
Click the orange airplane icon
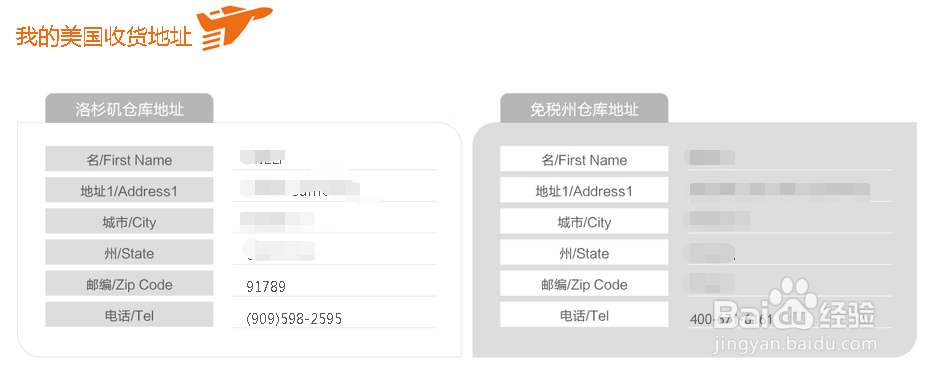pyautogui.click(x=234, y=26)
